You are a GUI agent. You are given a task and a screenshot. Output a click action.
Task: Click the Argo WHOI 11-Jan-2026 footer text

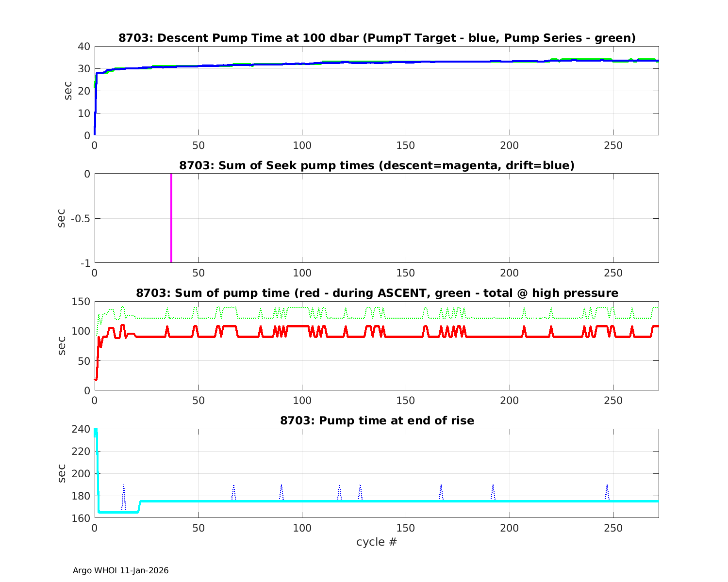[x=120, y=570]
